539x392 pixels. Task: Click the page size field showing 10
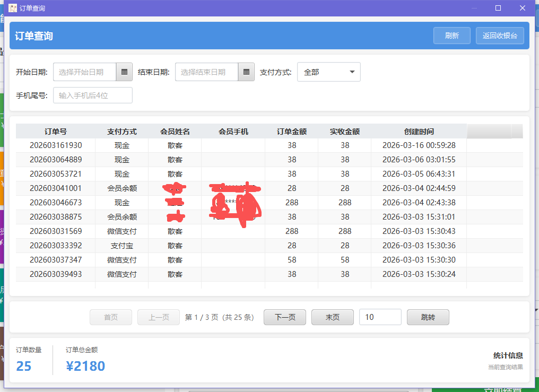380,317
